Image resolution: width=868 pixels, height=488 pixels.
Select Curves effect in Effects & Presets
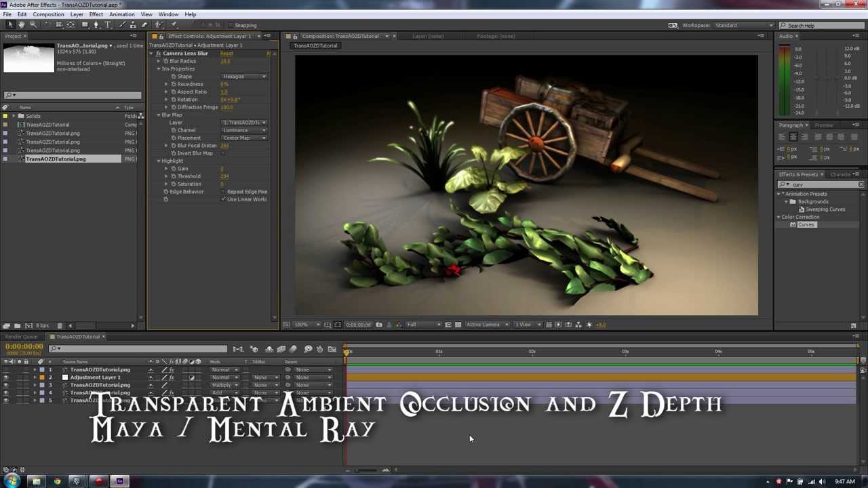[806, 224]
